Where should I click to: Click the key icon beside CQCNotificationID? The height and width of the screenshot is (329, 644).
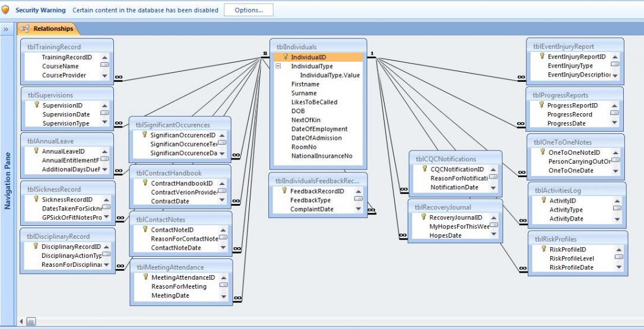(x=424, y=168)
